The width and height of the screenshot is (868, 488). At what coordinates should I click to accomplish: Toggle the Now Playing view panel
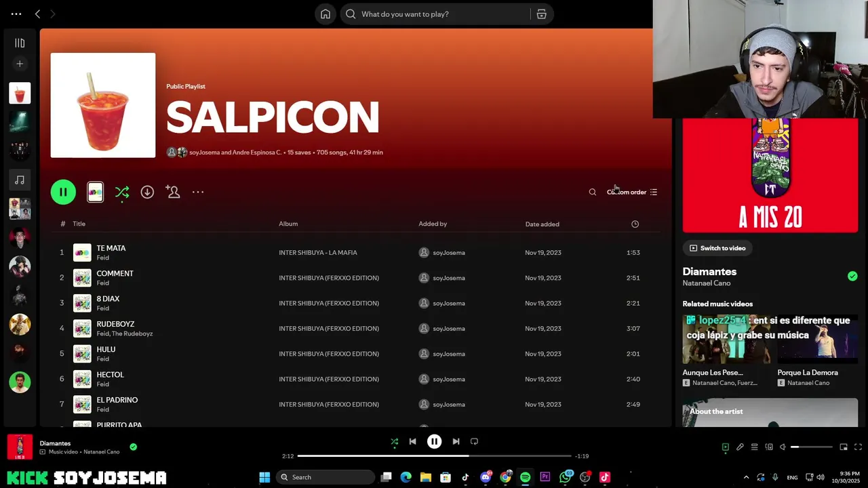(x=725, y=447)
